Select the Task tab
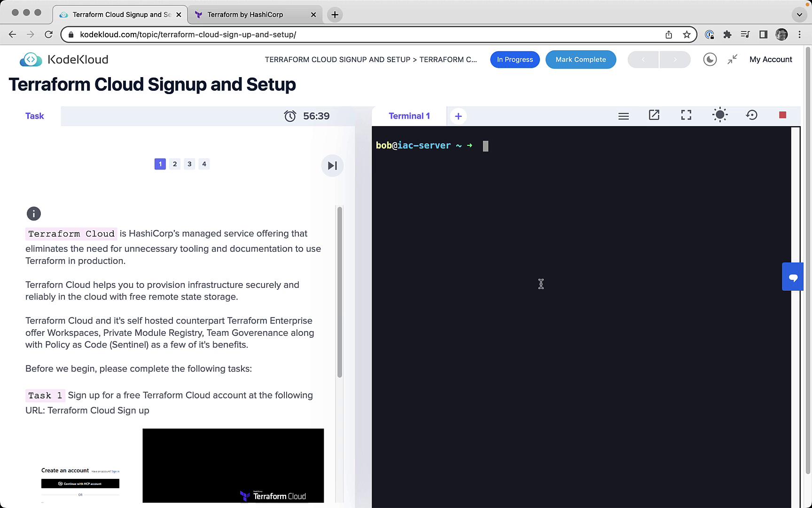This screenshot has height=508, width=812. click(35, 116)
